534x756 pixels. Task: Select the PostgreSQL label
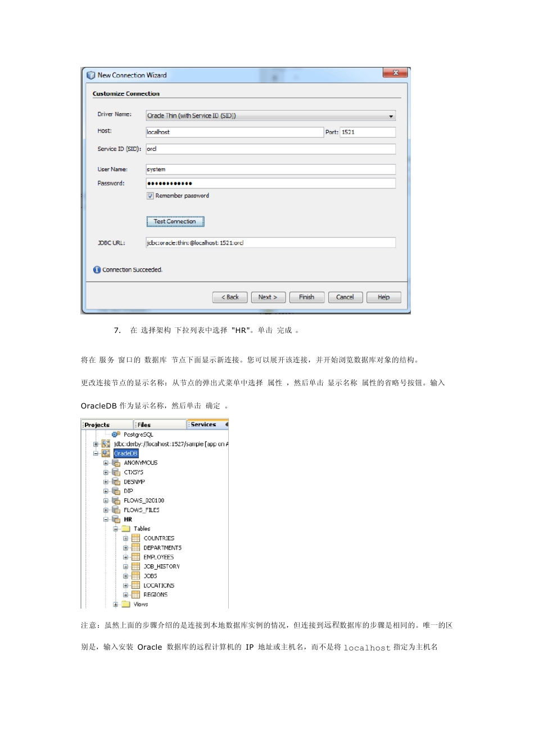point(138,435)
